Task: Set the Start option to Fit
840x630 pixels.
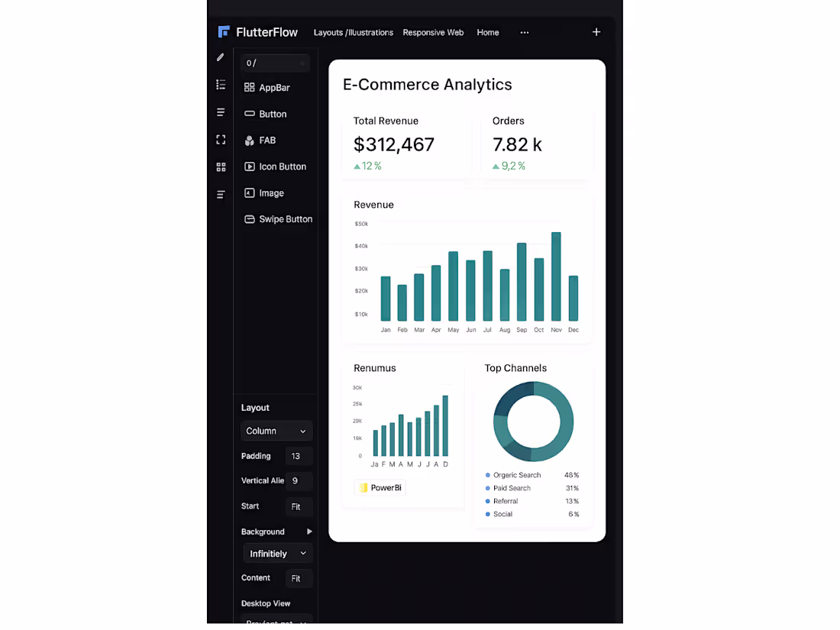Action: [299, 506]
